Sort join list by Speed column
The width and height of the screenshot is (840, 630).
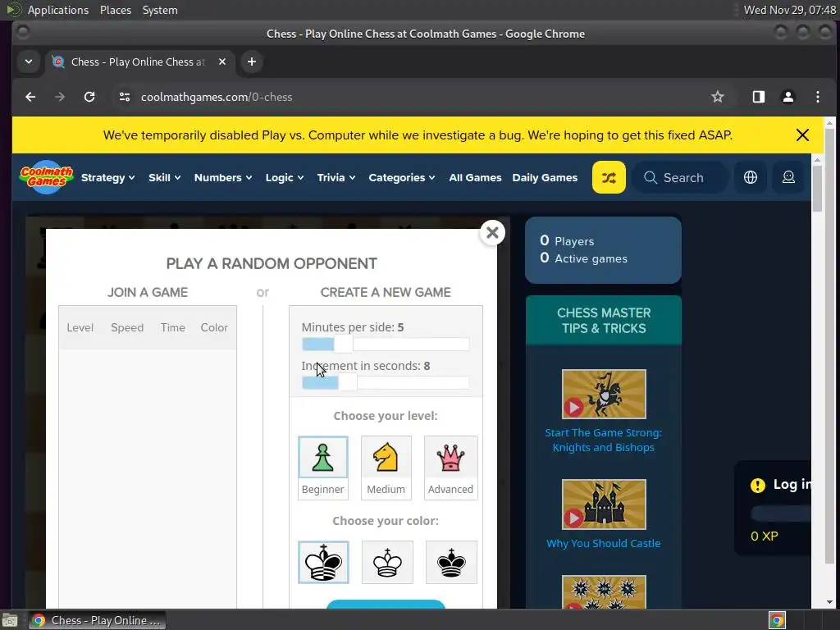[x=127, y=327]
